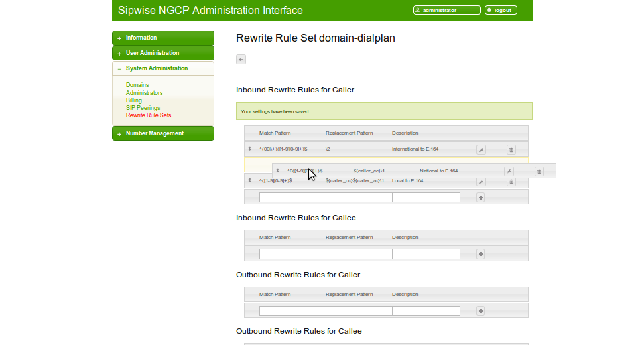Open SIP Peerings

tap(143, 107)
